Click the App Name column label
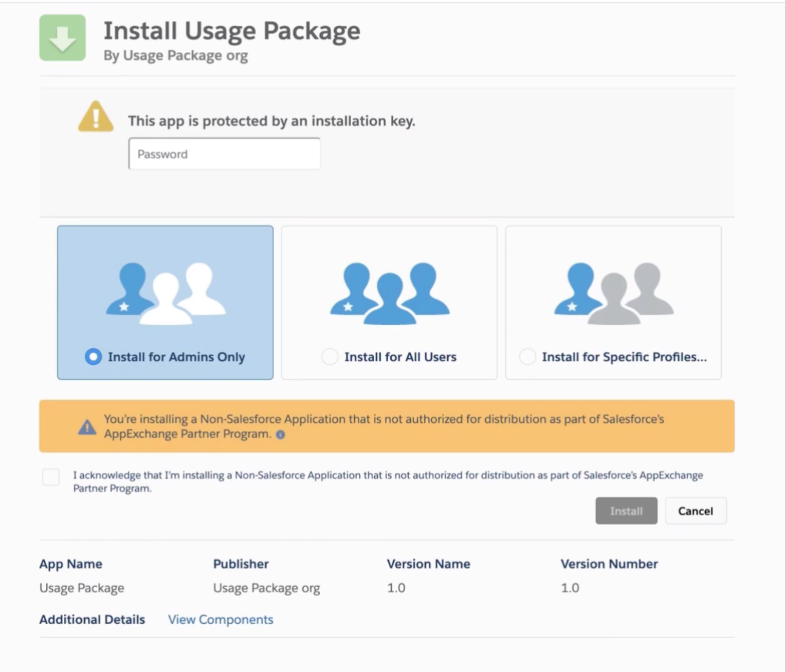 coord(71,564)
